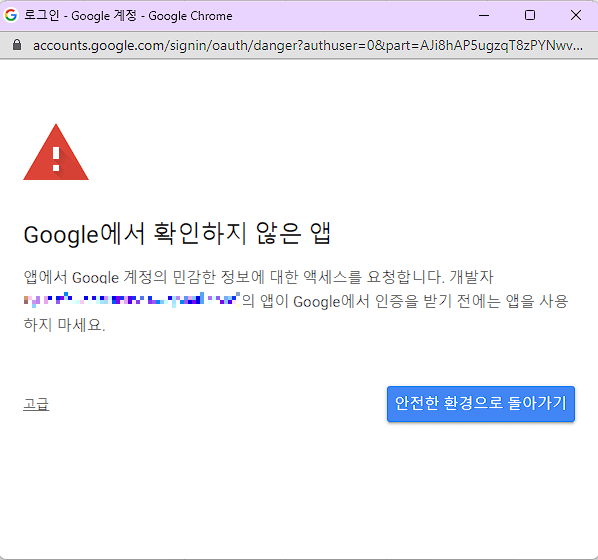The height and width of the screenshot is (560, 598).
Task: Click the red warning triangle icon
Action: point(56,152)
